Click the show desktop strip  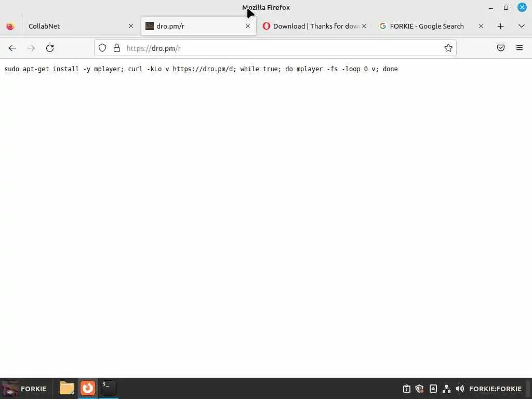(x=529, y=389)
